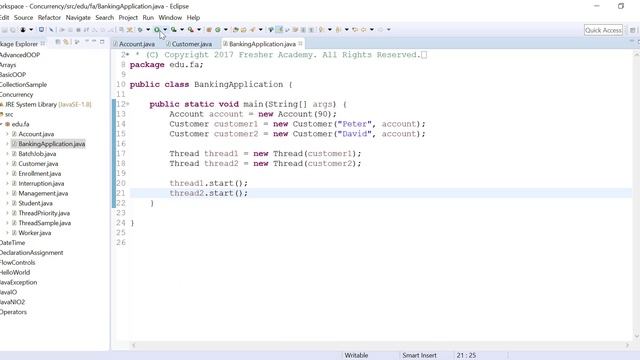640x360 pixels.
Task: Close the BankingApplication.java tab
Action: [300, 43]
